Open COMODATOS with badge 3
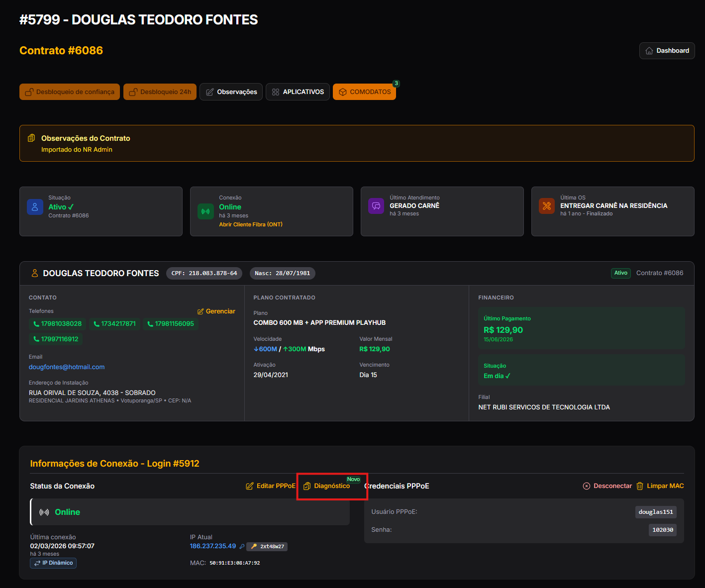 [x=364, y=92]
